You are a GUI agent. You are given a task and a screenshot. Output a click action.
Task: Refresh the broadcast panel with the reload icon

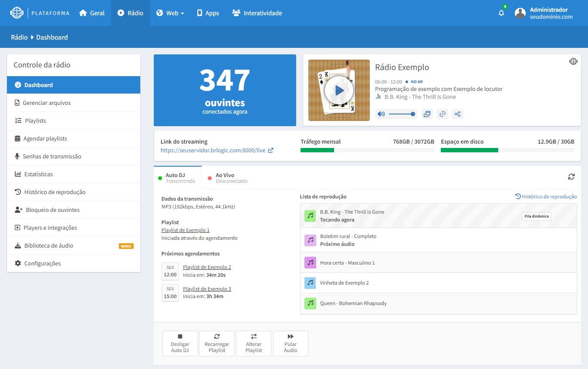[x=571, y=177]
